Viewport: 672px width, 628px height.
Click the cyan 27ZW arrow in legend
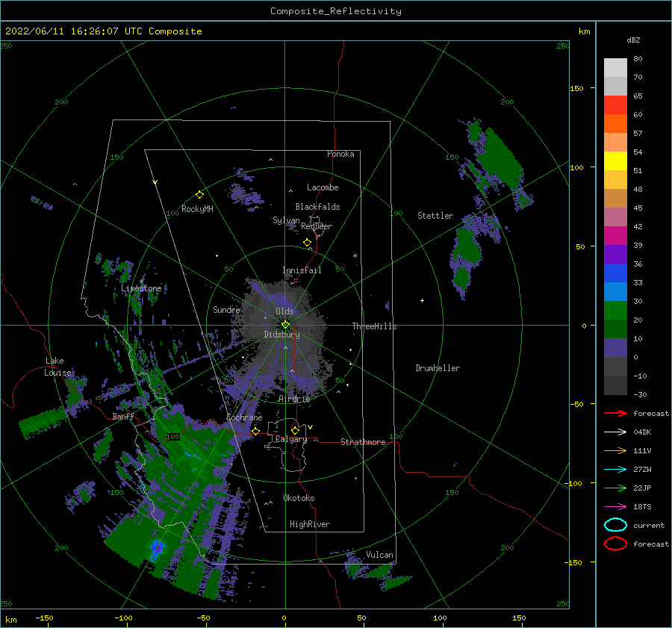point(615,470)
